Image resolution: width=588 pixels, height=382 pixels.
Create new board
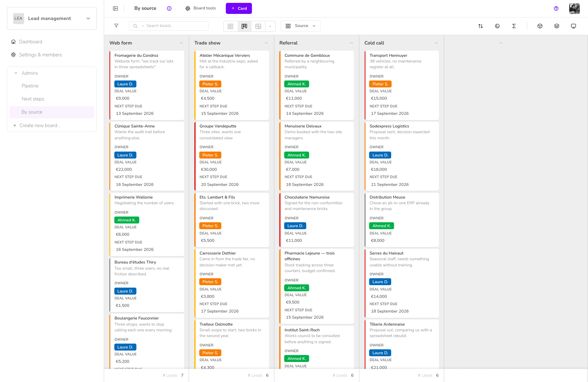pyautogui.click(x=37, y=125)
